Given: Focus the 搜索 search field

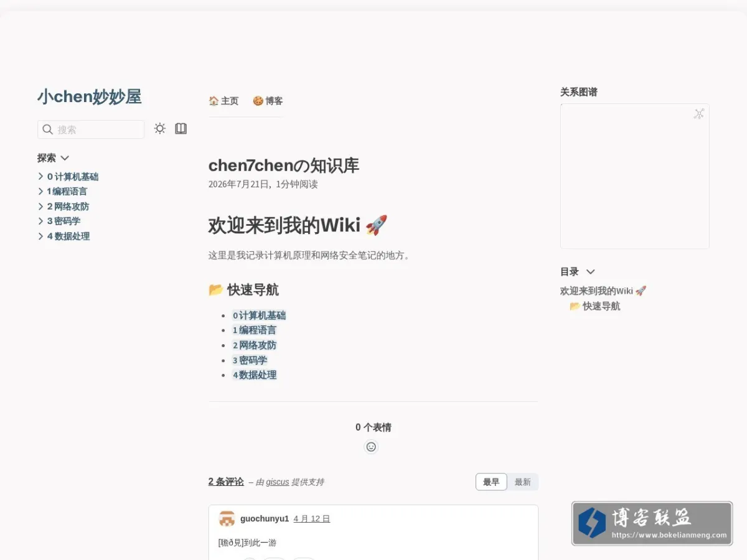Looking at the screenshot, I should coord(91,129).
